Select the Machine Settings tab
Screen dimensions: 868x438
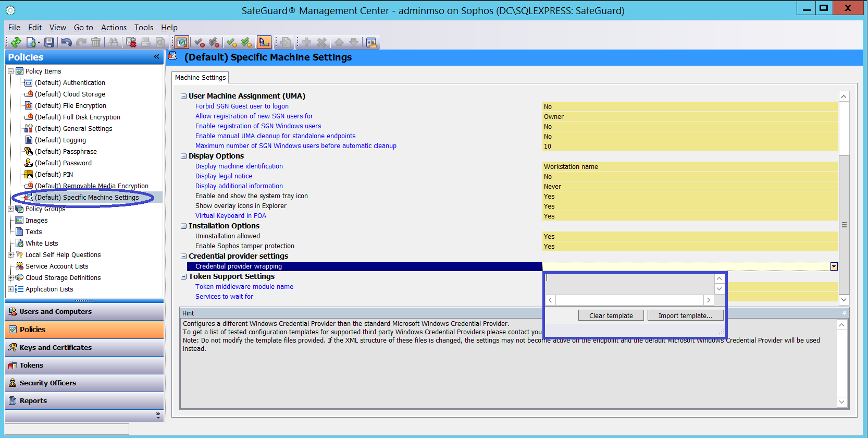(x=200, y=78)
